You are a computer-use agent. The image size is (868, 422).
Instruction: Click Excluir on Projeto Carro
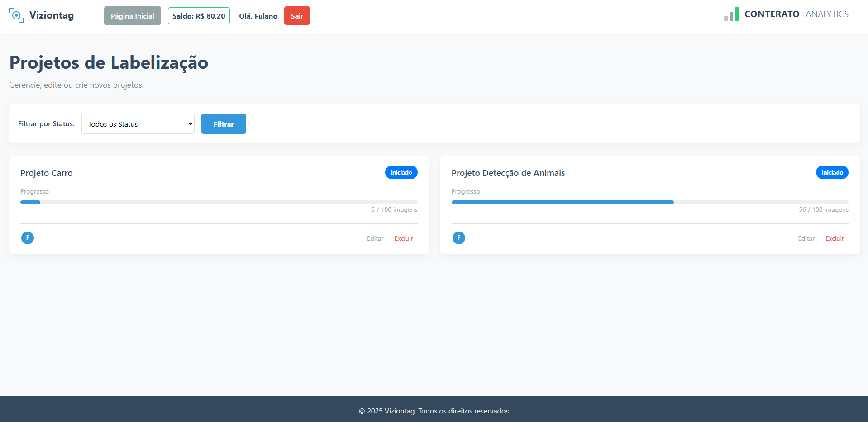coord(403,238)
